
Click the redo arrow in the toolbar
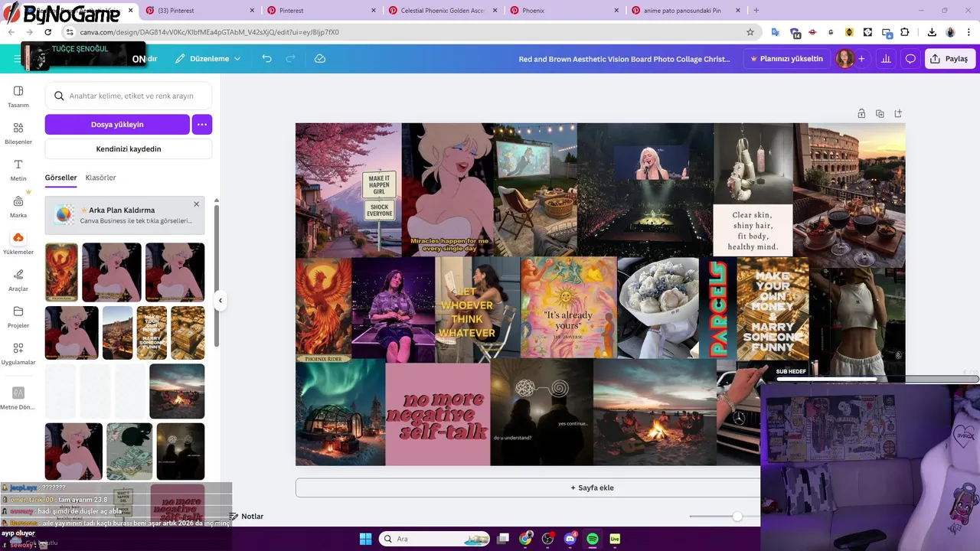coord(290,59)
